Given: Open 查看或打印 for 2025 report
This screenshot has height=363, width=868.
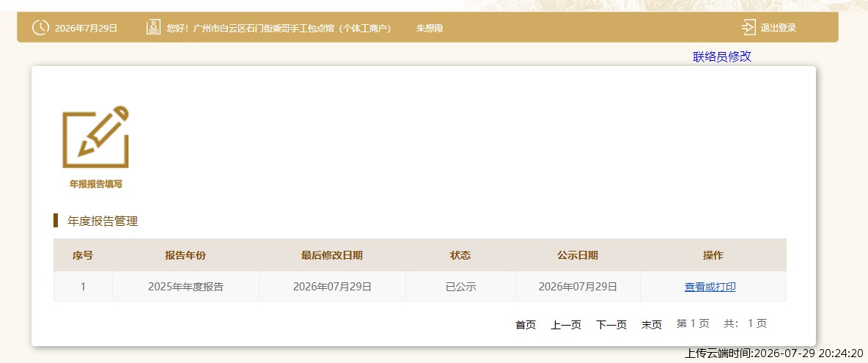Looking at the screenshot, I should point(710,287).
